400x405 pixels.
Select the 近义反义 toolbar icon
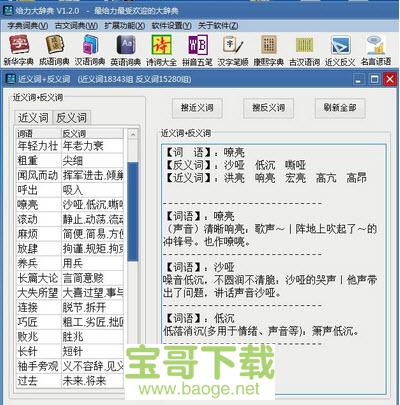(340, 50)
